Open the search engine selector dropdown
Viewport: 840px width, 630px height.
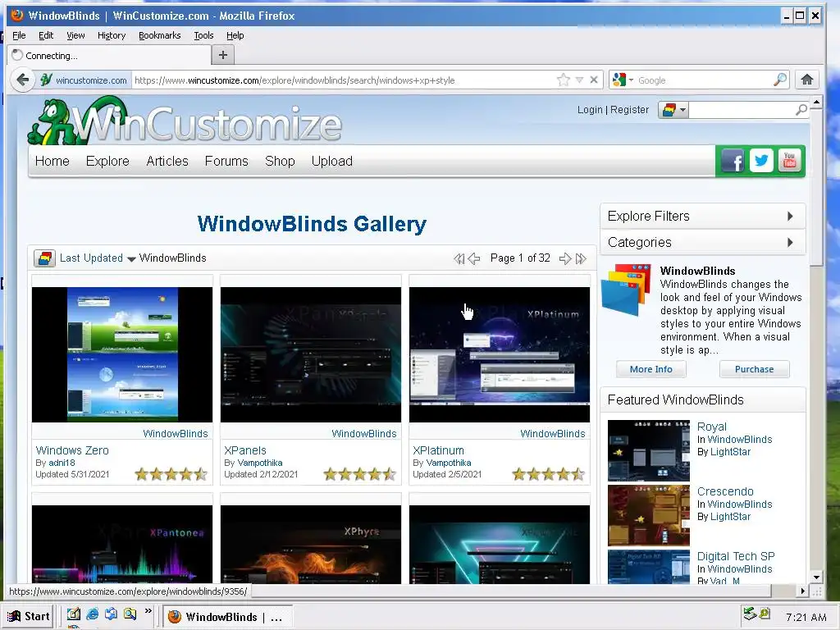(623, 80)
